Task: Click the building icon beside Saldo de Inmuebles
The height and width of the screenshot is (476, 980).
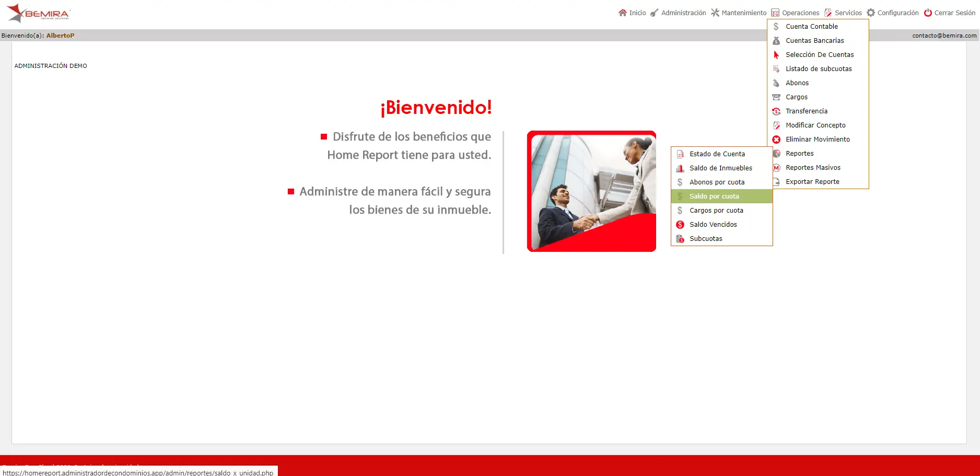Action: point(680,168)
